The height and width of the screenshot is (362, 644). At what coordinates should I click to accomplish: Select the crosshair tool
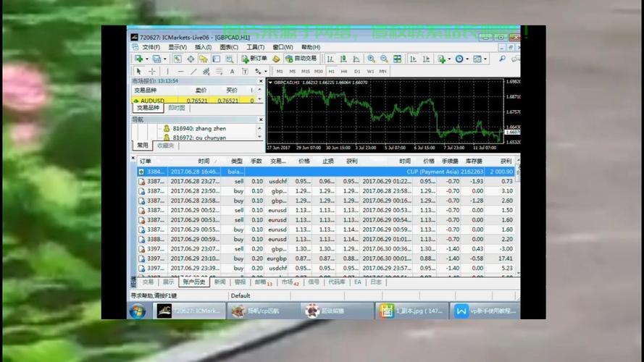(x=152, y=72)
